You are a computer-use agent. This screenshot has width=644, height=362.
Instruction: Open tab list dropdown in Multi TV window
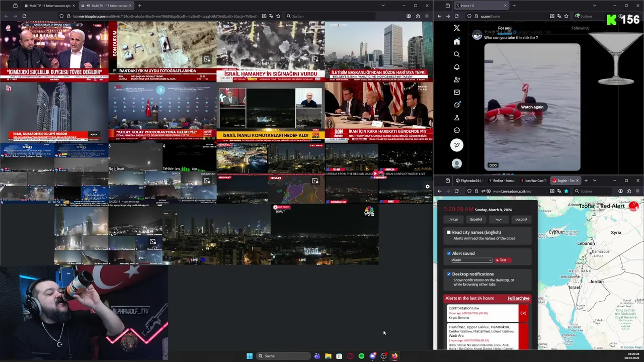(383, 6)
